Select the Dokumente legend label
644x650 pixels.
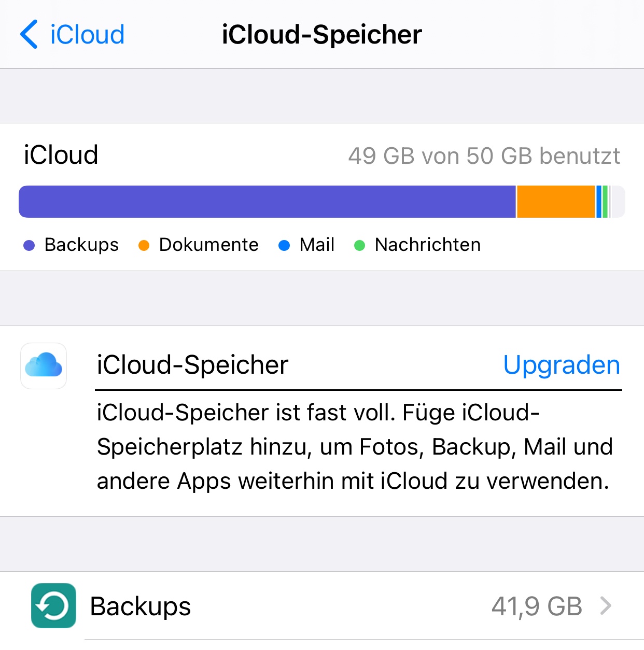click(208, 245)
